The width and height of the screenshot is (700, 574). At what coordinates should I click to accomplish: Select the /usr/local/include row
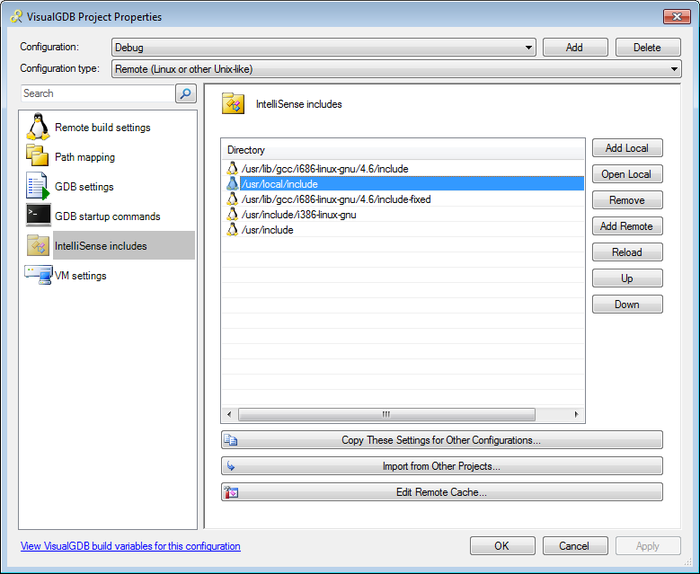click(x=403, y=183)
